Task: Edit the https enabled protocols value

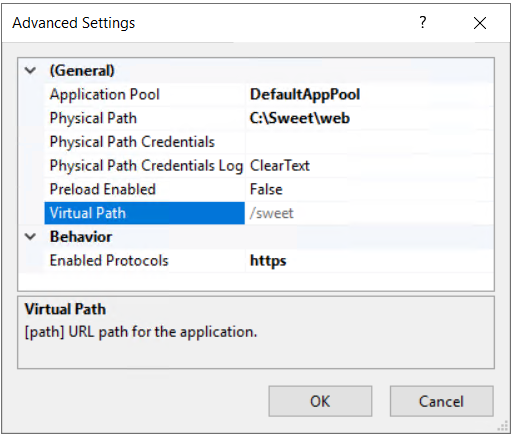Action: pos(369,260)
